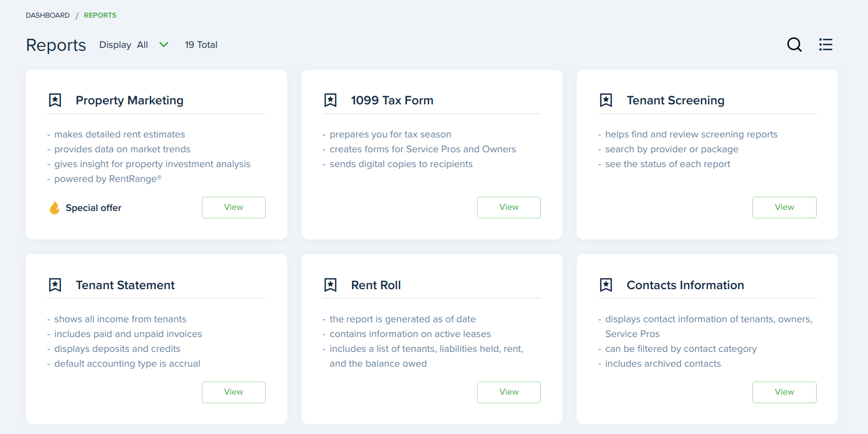Viewport: 868px width, 434px height.
Task: Bookmark the Tenant Screening report
Action: (606, 100)
